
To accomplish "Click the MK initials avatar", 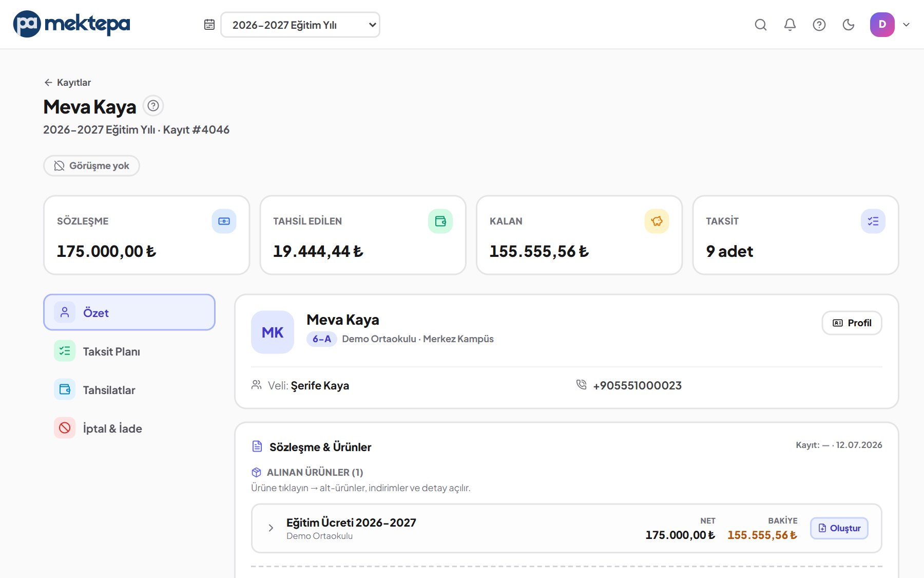I will click(273, 332).
